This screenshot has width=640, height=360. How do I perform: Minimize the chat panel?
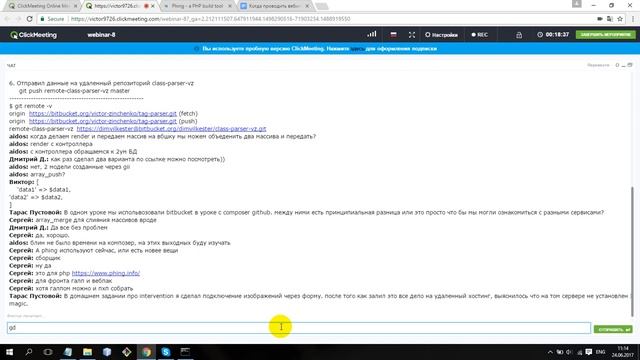[x=623, y=65]
